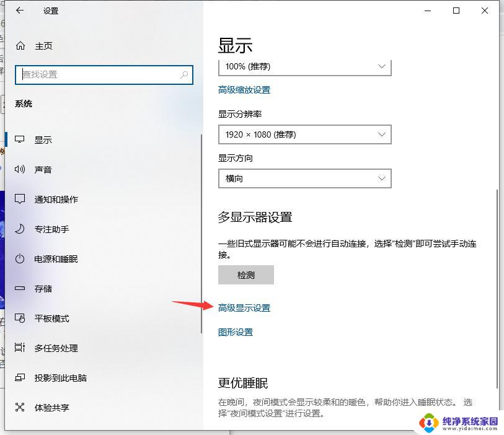This screenshot has height=435, width=504.
Task: Open the 高级缩放设置 link
Action: [x=244, y=90]
